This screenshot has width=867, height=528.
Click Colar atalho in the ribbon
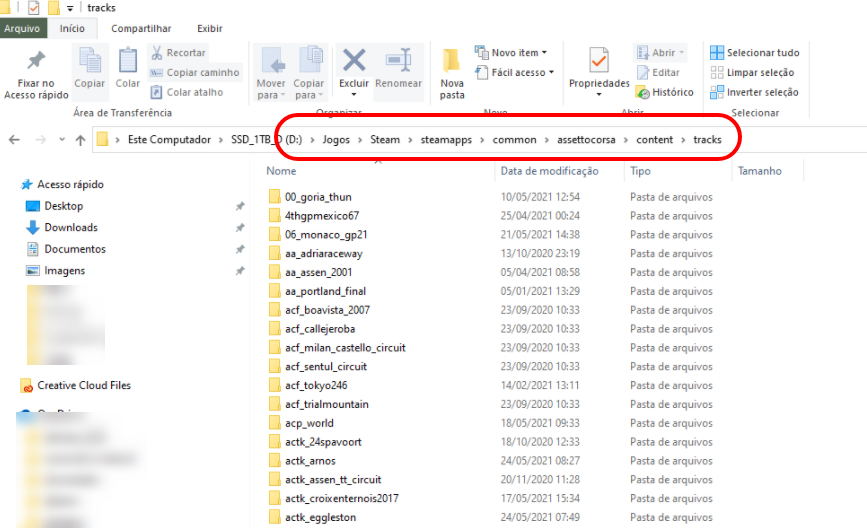point(187,92)
